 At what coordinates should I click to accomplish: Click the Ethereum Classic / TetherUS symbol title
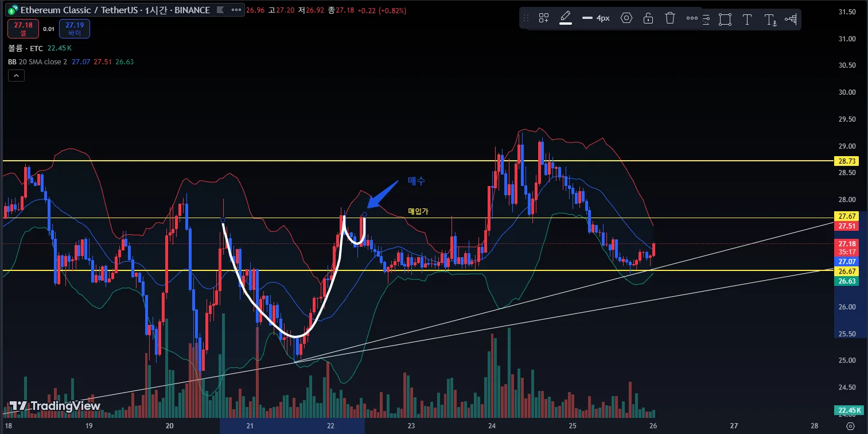click(x=79, y=10)
